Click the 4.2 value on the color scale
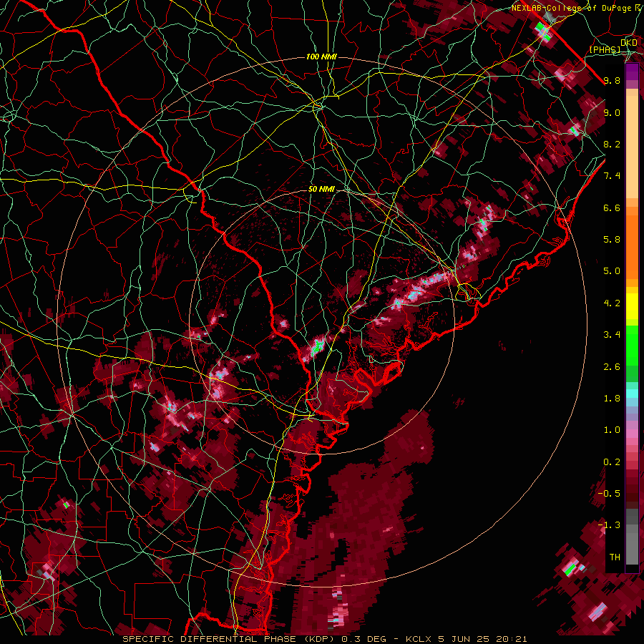 click(612, 303)
